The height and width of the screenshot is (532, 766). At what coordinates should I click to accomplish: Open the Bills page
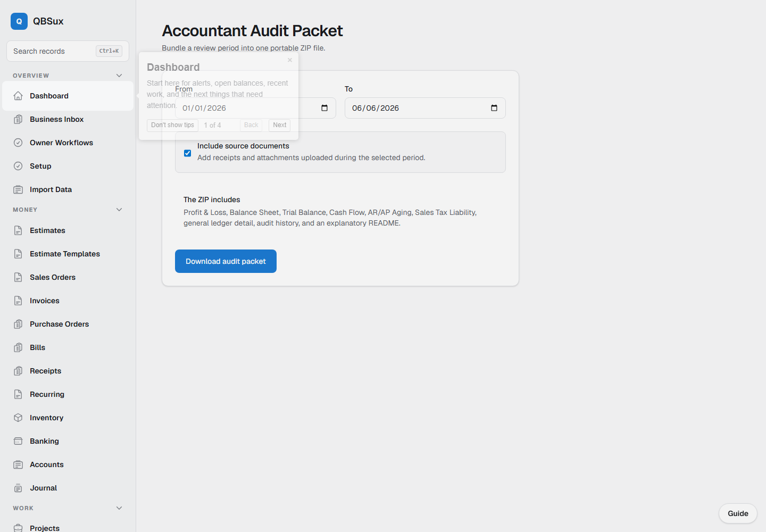click(x=68, y=347)
